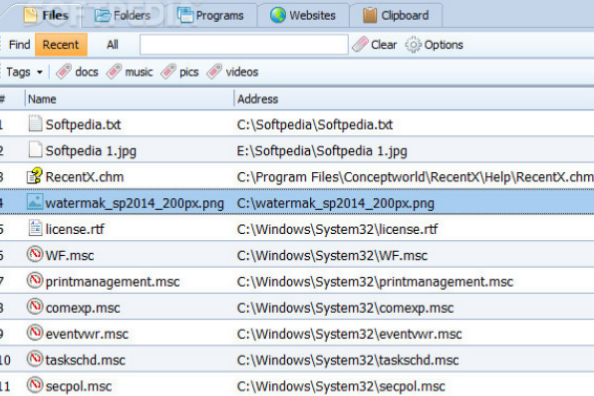594x396 pixels.
Task: Select the WF.msc file name
Action: point(70,255)
